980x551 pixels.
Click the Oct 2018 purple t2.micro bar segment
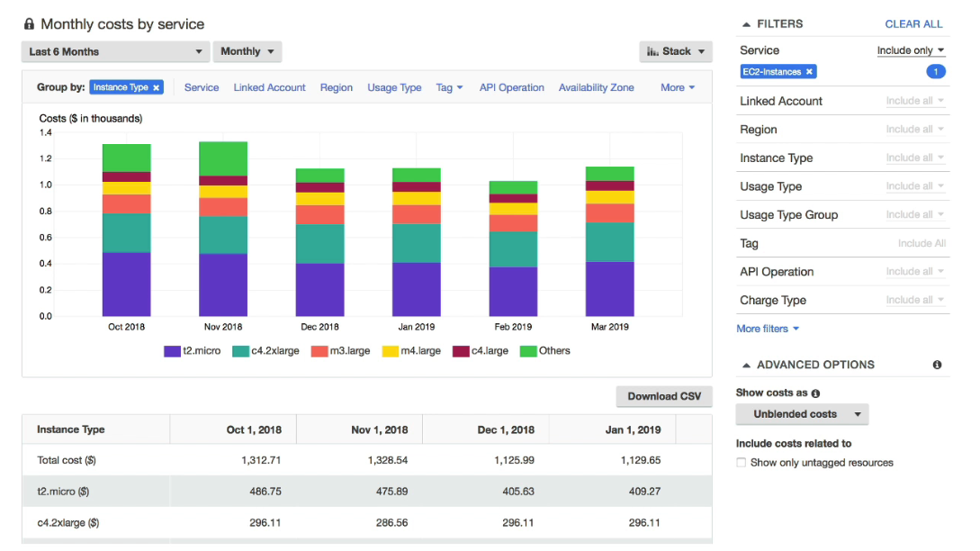[x=126, y=284]
